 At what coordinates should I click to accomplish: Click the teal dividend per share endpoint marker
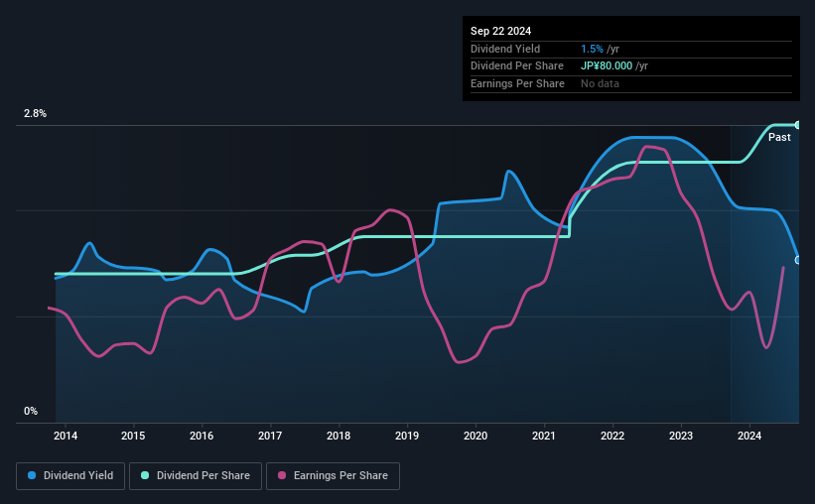[x=798, y=125]
